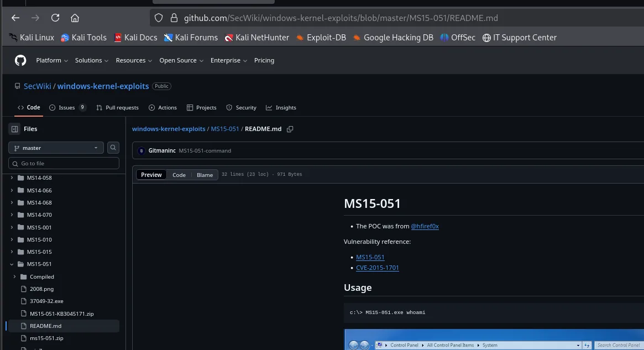Open the OffSec bookmark
The width and height of the screenshot is (644, 350).
point(458,38)
